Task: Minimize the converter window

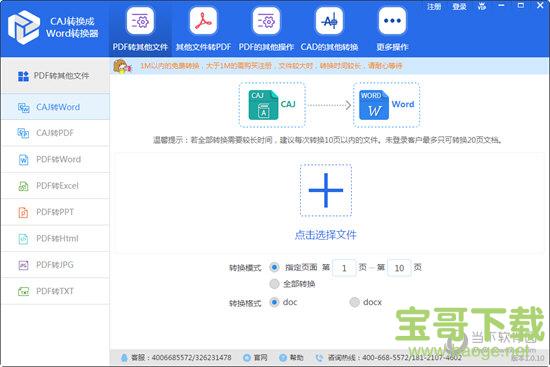Action: tap(501, 5)
